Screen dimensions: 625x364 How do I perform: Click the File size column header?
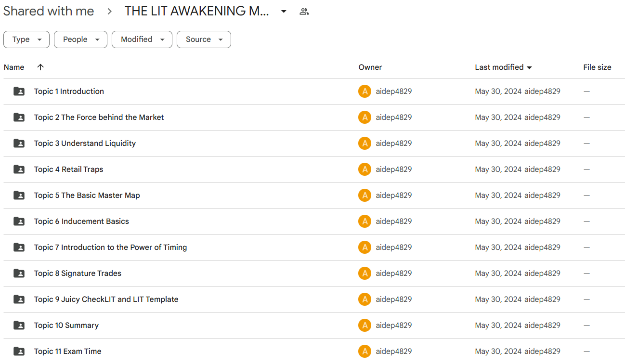597,67
